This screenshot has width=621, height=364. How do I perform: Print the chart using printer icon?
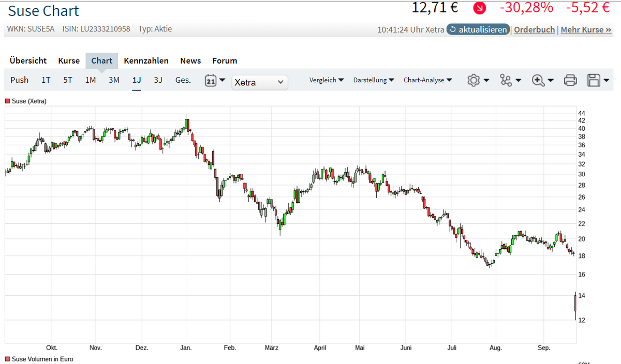pos(570,80)
